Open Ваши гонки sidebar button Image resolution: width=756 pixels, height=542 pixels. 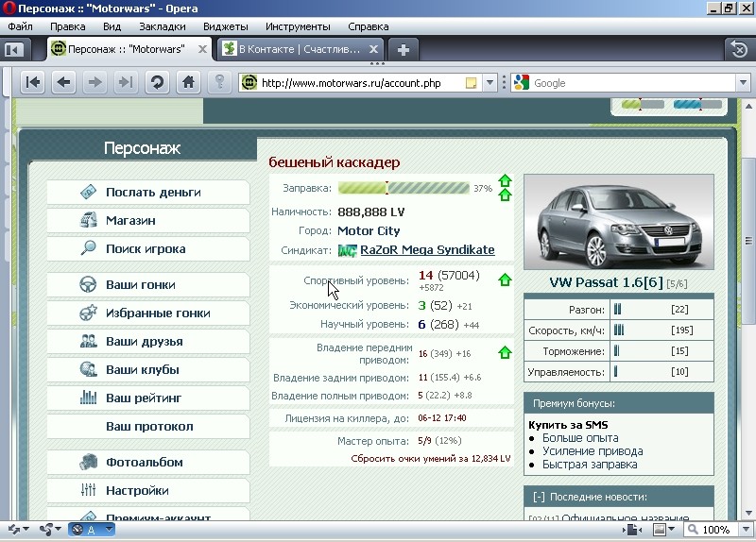pyautogui.click(x=148, y=285)
